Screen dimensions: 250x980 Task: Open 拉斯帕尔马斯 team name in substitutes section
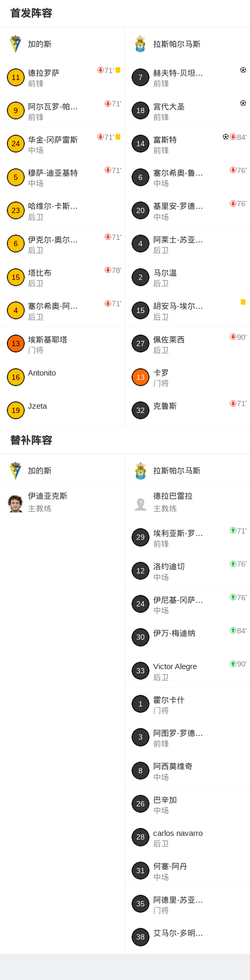tap(177, 471)
